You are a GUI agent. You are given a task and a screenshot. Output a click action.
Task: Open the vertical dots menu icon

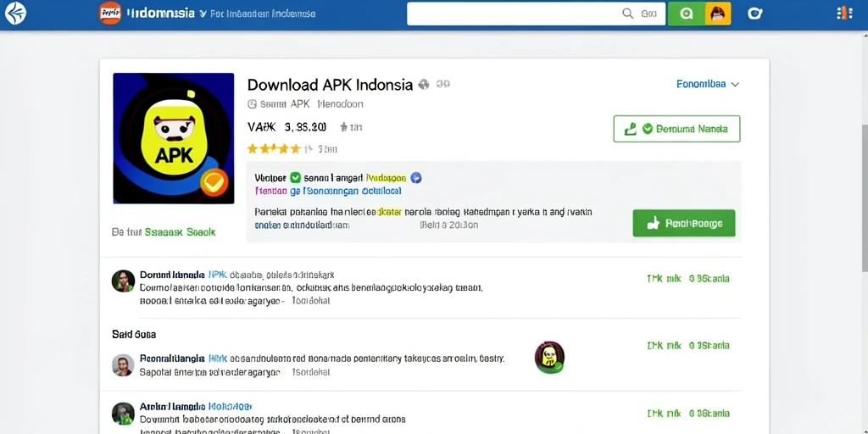click(x=844, y=14)
